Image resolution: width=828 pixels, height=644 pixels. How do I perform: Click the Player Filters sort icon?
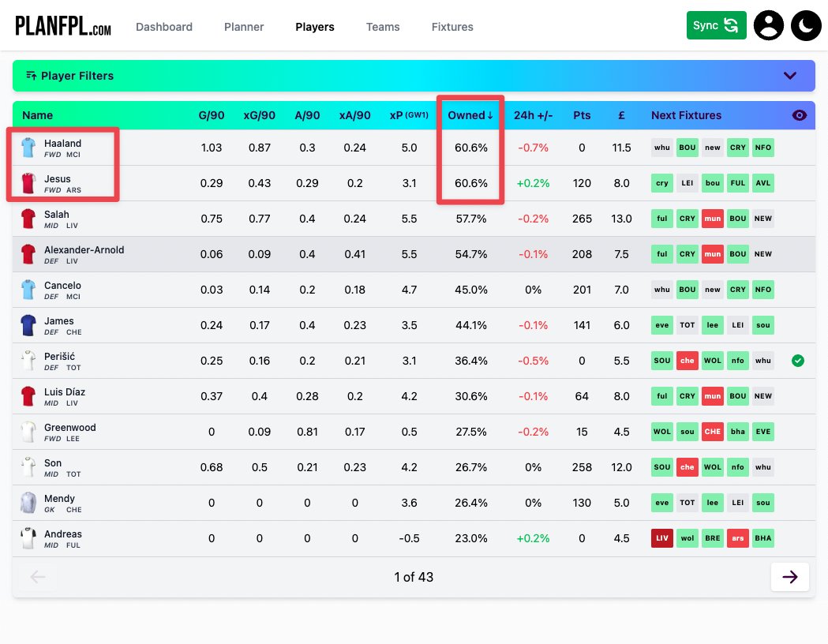(31, 76)
